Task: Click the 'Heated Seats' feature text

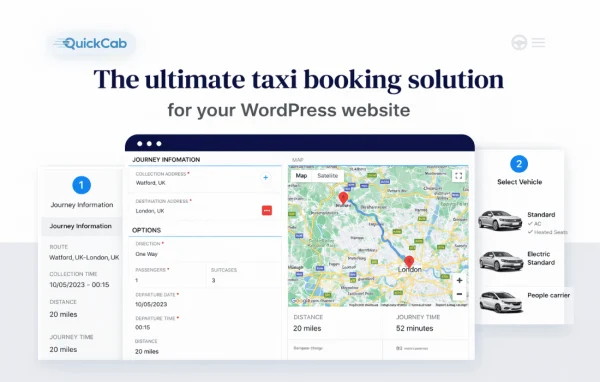Action: (x=550, y=232)
